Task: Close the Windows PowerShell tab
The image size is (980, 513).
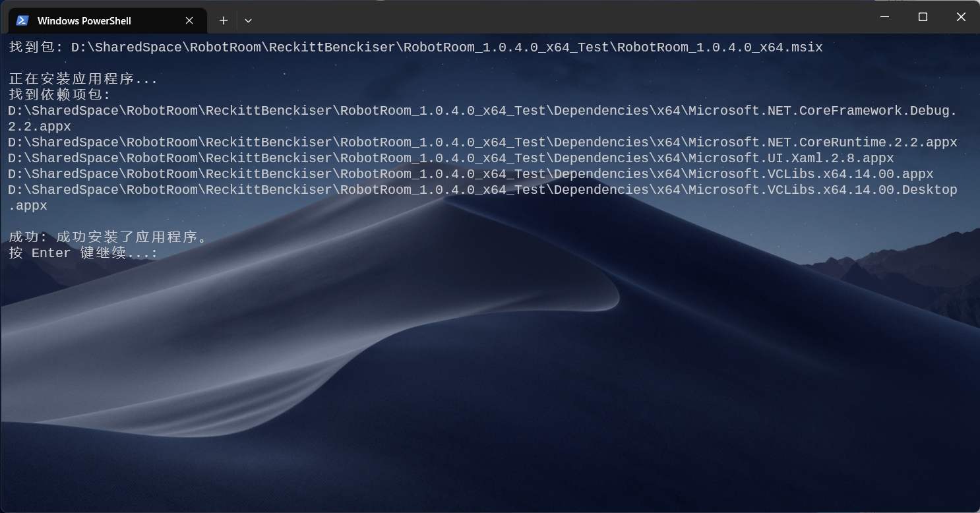Action: click(189, 20)
